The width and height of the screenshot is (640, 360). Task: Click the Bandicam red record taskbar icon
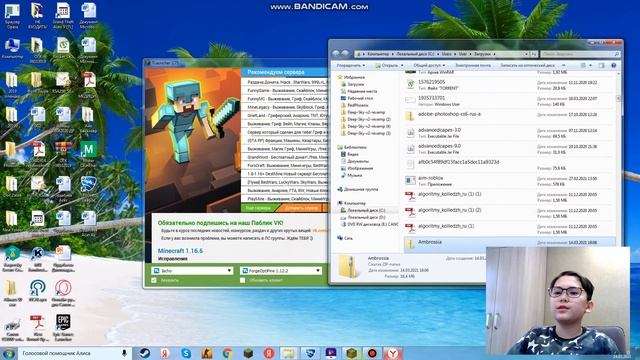pyautogui.click(x=372, y=353)
